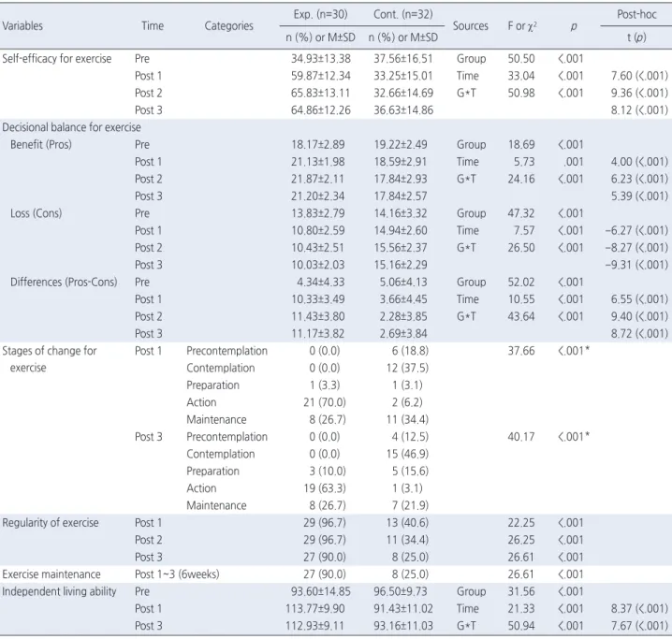Click the 'Sources' column header
Screen dimensions: 672x639
tap(471, 25)
